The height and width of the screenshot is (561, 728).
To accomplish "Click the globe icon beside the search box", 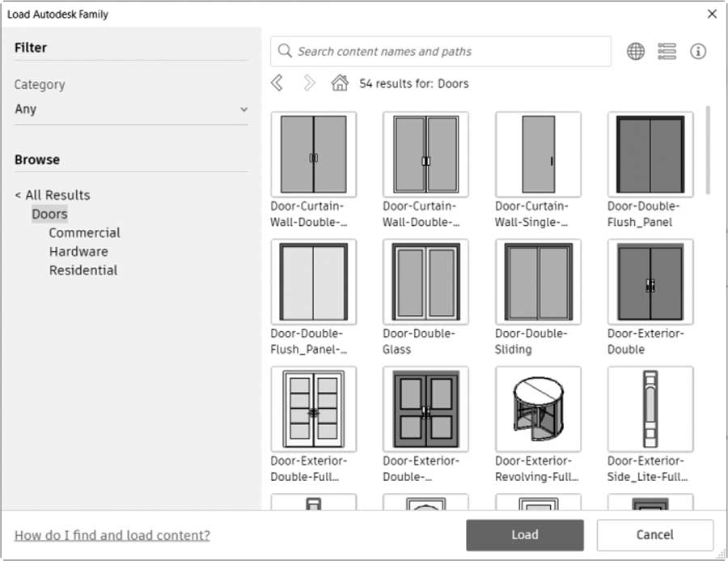I will pos(636,51).
